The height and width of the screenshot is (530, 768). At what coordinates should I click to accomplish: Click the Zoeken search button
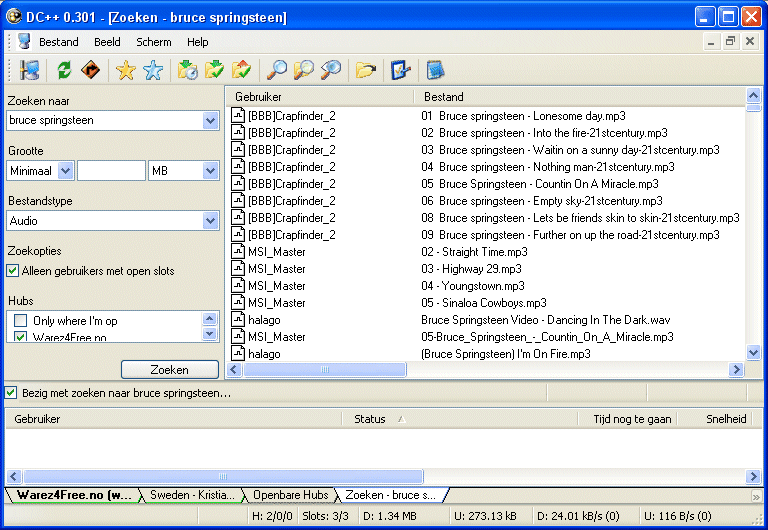tap(169, 370)
